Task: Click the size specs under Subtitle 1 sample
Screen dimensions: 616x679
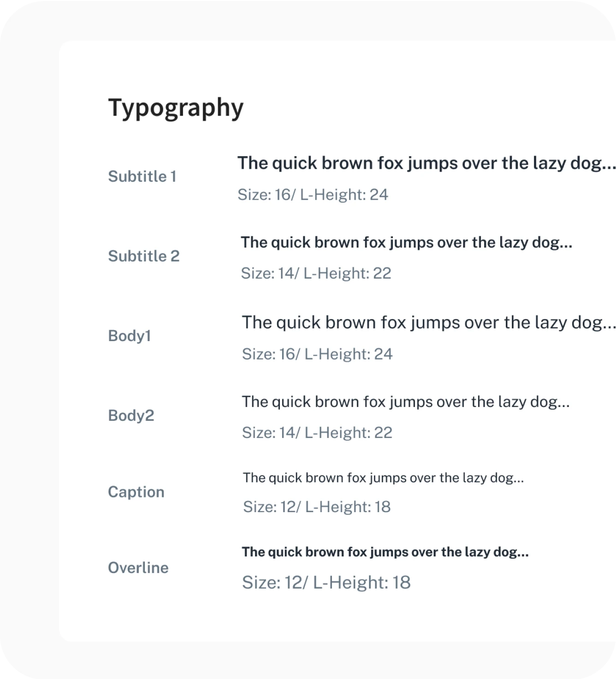Action: click(x=313, y=195)
